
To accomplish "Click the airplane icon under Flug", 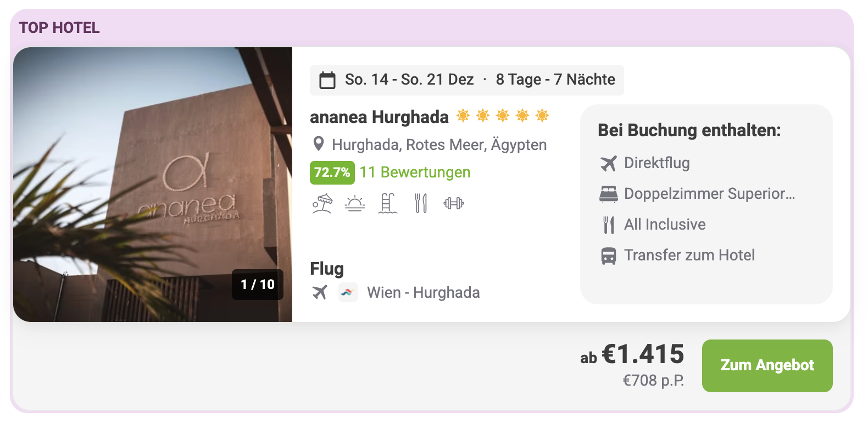I will [320, 292].
